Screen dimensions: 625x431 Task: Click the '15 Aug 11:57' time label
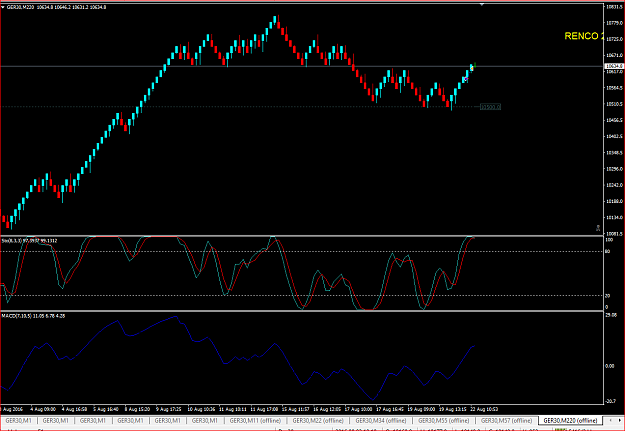point(296,409)
